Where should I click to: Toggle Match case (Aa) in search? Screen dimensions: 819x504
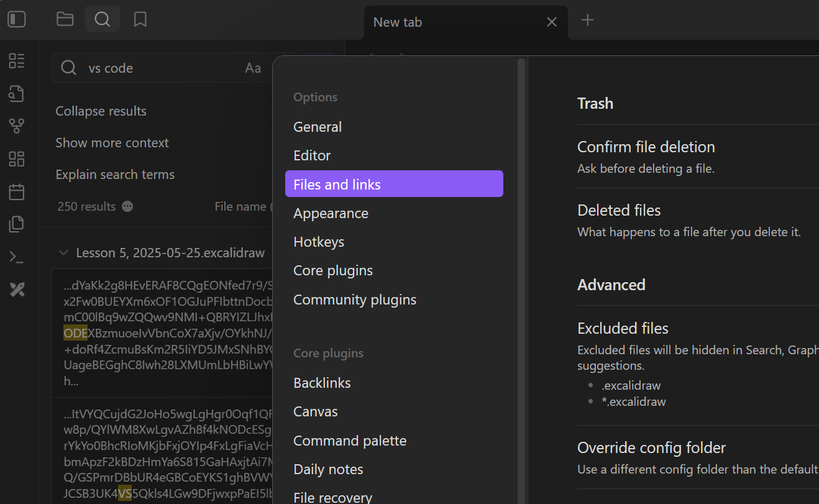(253, 68)
